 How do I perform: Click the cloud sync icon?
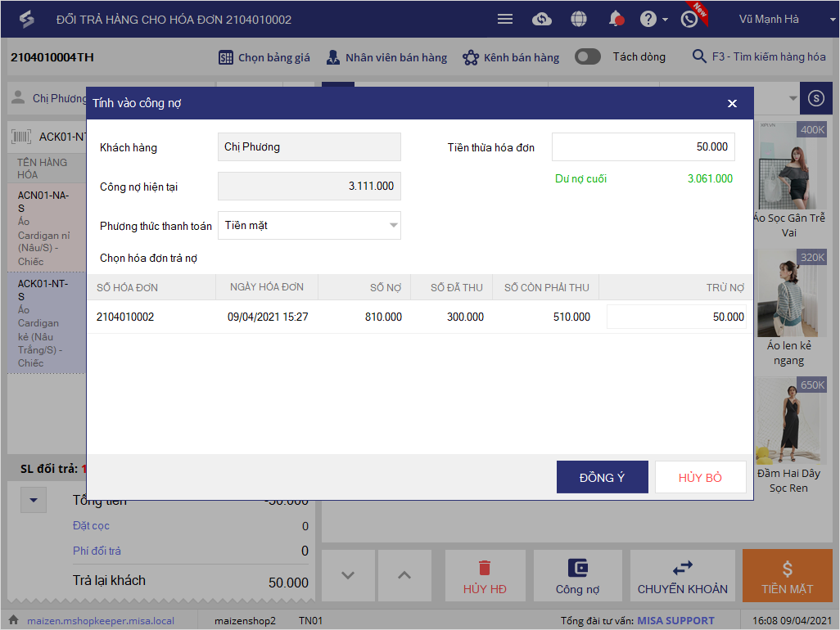(542, 20)
